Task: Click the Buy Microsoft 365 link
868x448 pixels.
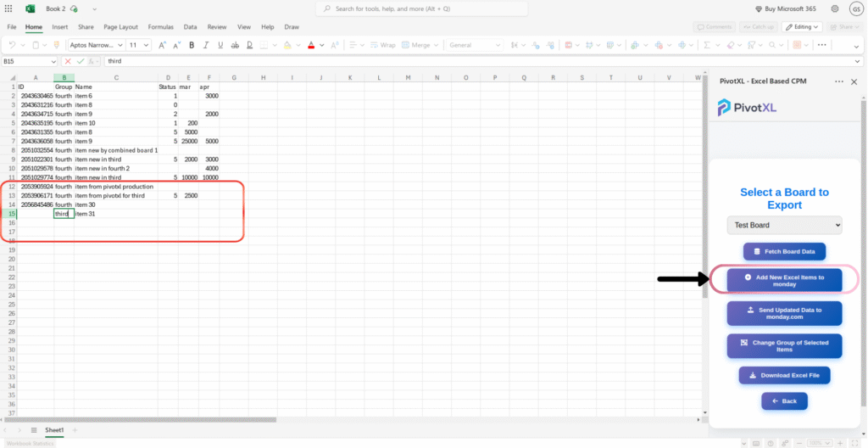Action: tap(786, 8)
